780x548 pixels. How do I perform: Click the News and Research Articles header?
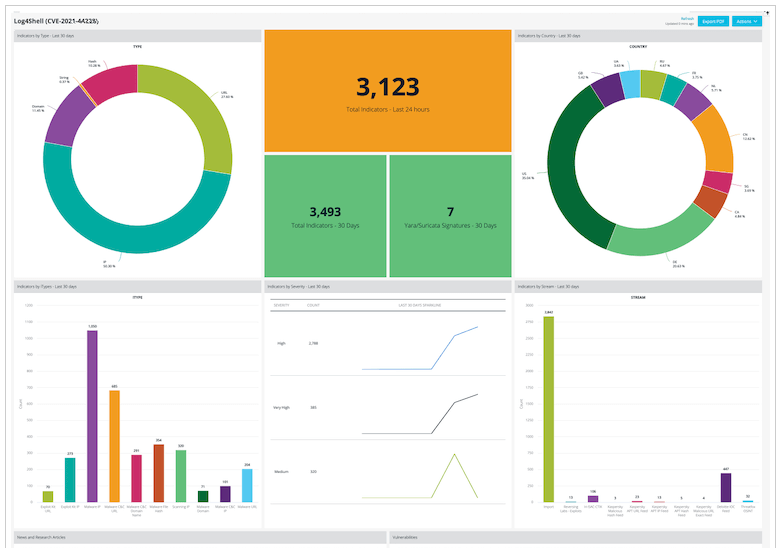click(200, 537)
